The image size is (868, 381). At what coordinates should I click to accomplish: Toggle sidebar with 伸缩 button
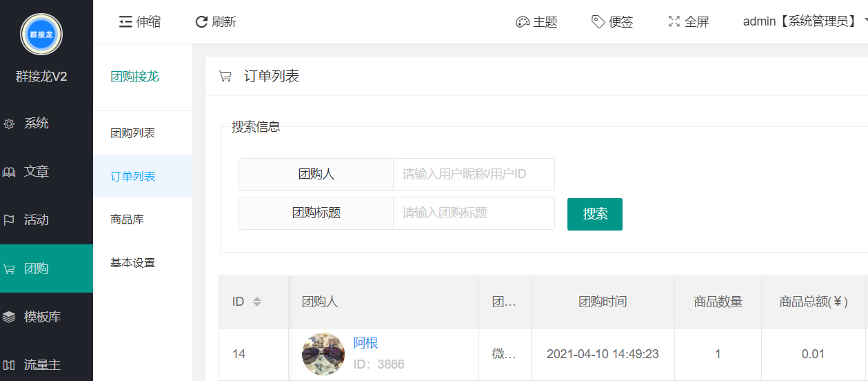pyautogui.click(x=140, y=22)
